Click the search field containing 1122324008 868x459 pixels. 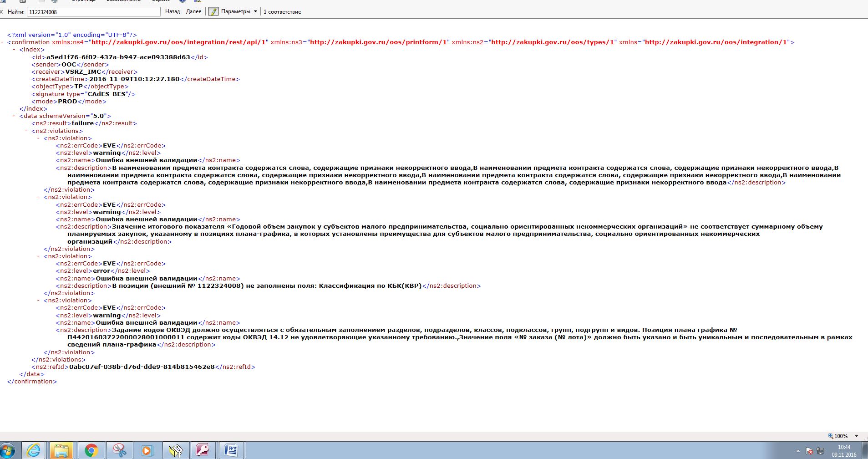[x=94, y=12]
